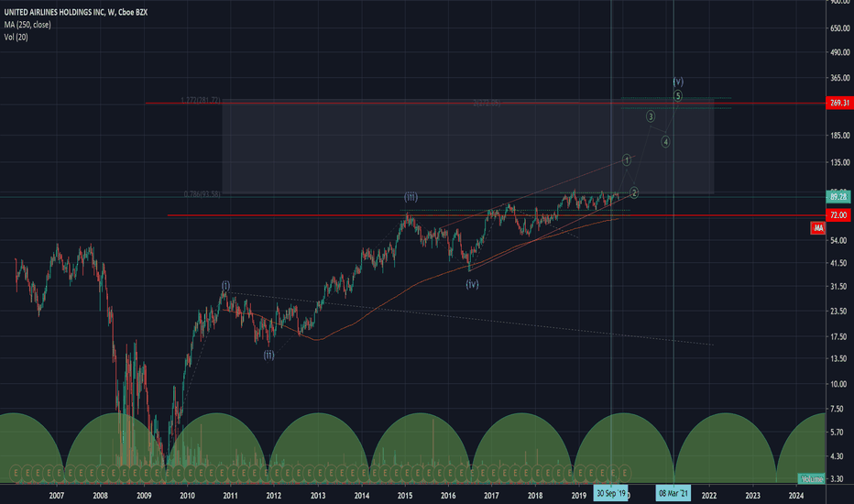The image size is (854, 504).
Task: Click the 2009 year label on the time axis
Action: (x=144, y=495)
